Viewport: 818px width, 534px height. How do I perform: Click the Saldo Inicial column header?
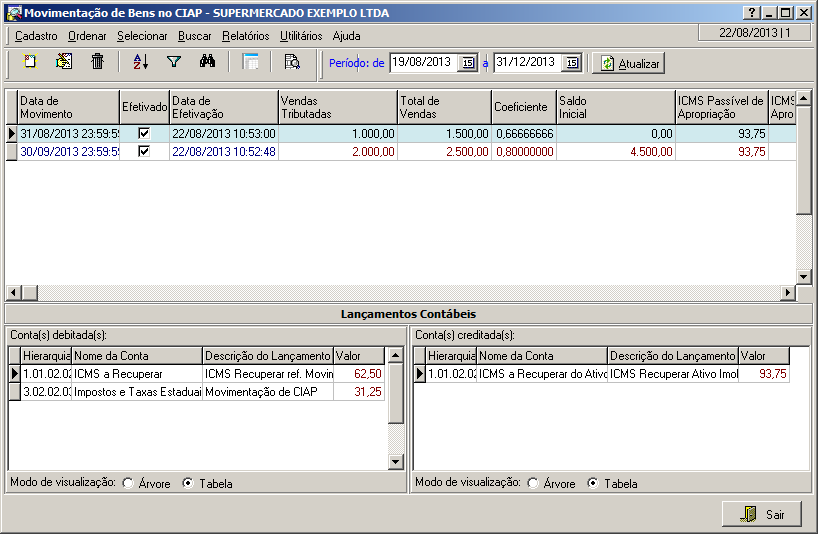615,107
